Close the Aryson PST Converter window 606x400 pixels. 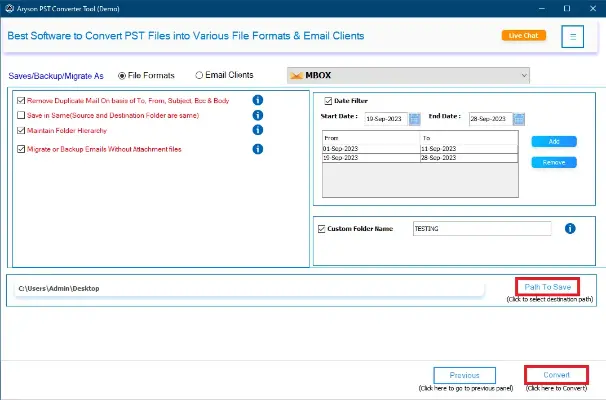(593, 8)
